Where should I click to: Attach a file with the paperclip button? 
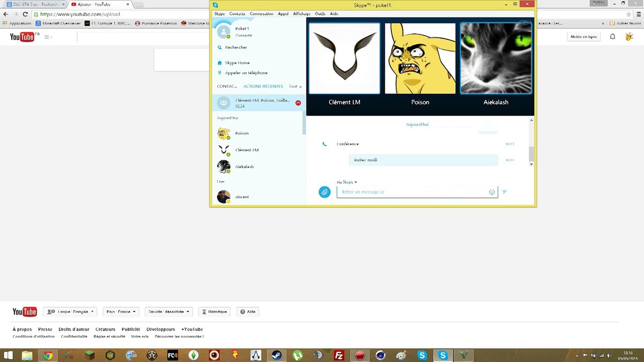325,192
